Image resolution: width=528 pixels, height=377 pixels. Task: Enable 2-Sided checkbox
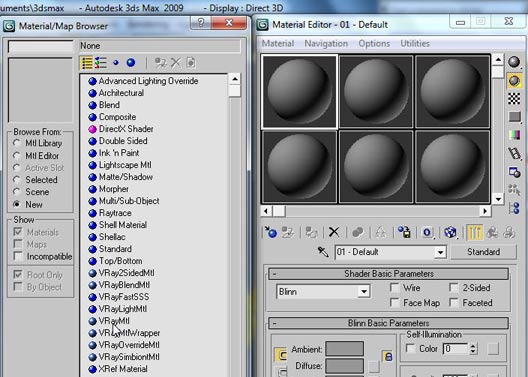[454, 288]
